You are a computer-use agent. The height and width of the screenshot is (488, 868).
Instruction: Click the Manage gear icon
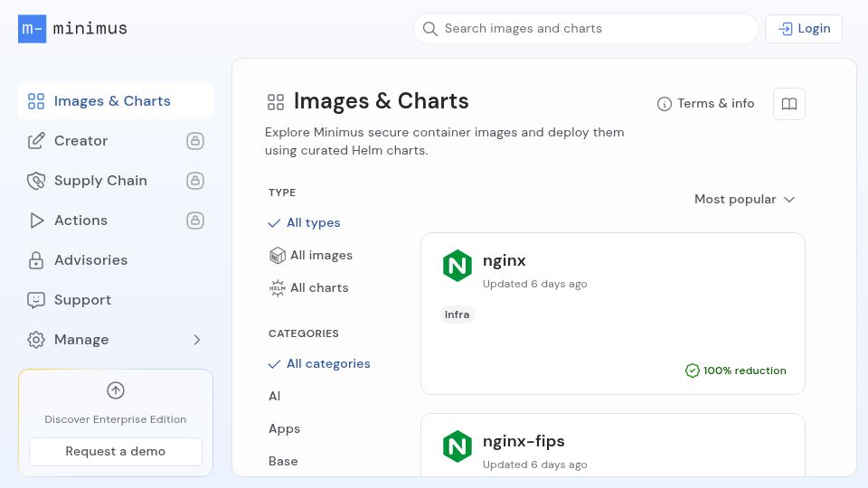pos(36,340)
